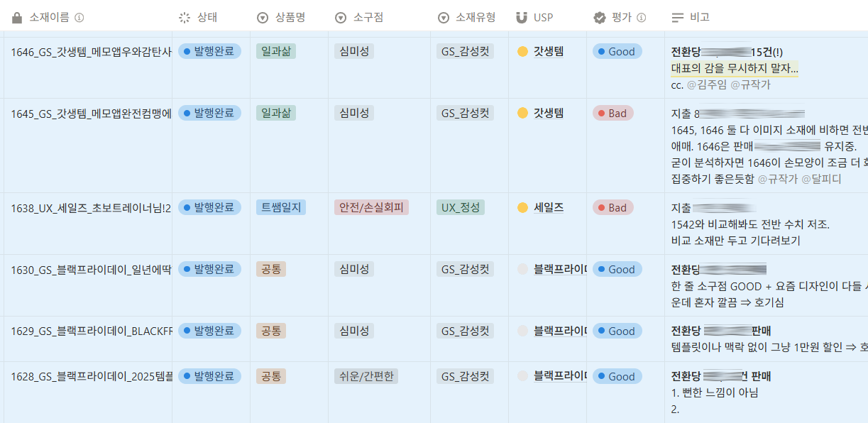Screen dimensions: 868x423
Task: Click the USP column header
Action: click(x=543, y=16)
